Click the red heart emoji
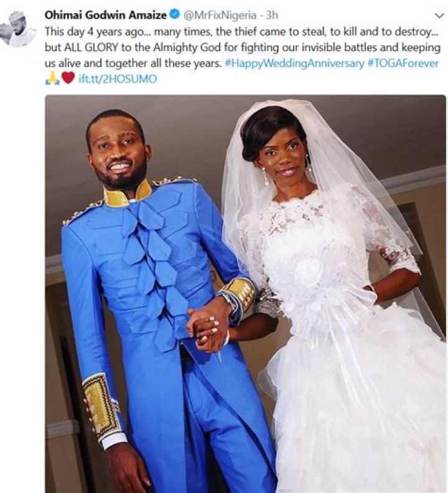Screen dimensions: 448x493 tap(68, 78)
